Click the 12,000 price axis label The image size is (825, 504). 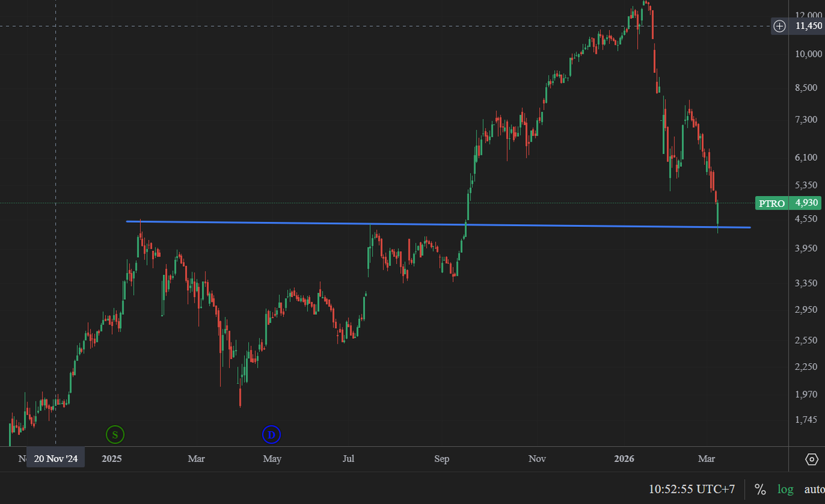click(808, 14)
